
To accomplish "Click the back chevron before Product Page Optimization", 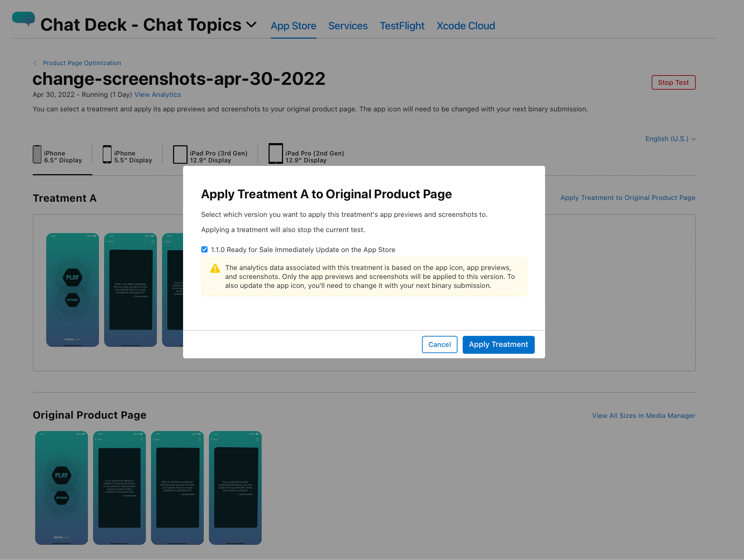I will (35, 63).
